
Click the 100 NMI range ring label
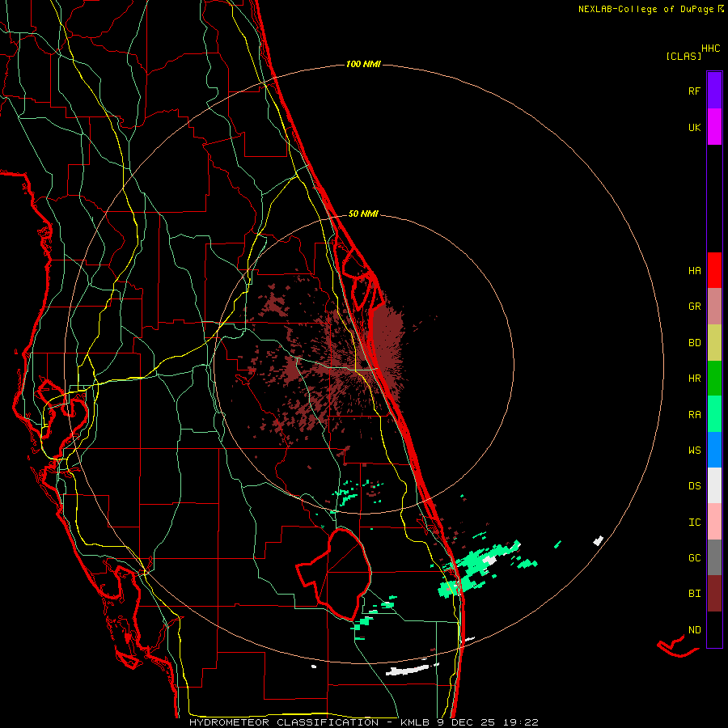tap(363, 64)
